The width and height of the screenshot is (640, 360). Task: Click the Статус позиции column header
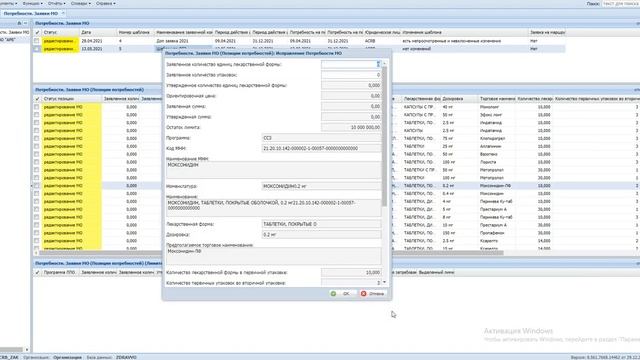point(71,99)
